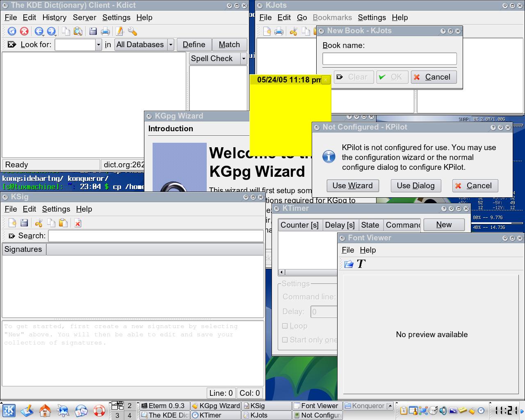Click the delete signature icon in KSig
Image resolution: width=525 pixels, height=420 pixels.
click(78, 223)
